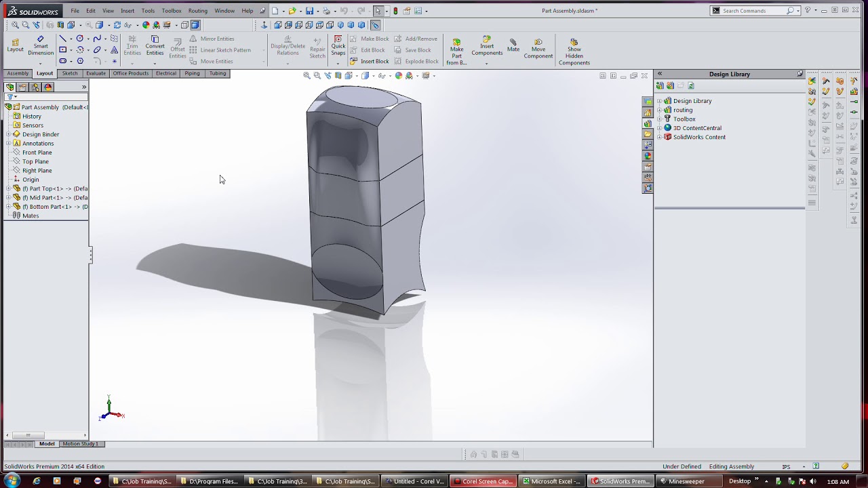Viewport: 868px width, 488px height.
Task: Click the Move Component icon
Action: [x=538, y=48]
